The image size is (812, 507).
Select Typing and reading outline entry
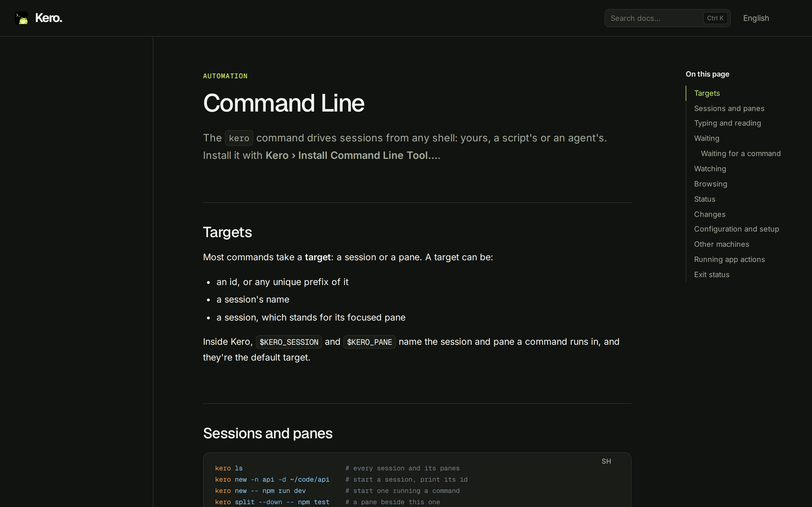(x=727, y=123)
